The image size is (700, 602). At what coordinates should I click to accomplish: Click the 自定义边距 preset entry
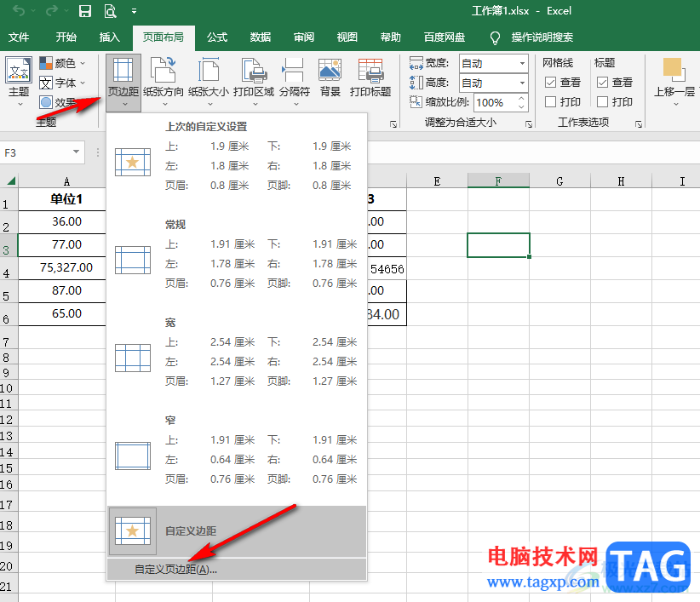pyautogui.click(x=237, y=531)
